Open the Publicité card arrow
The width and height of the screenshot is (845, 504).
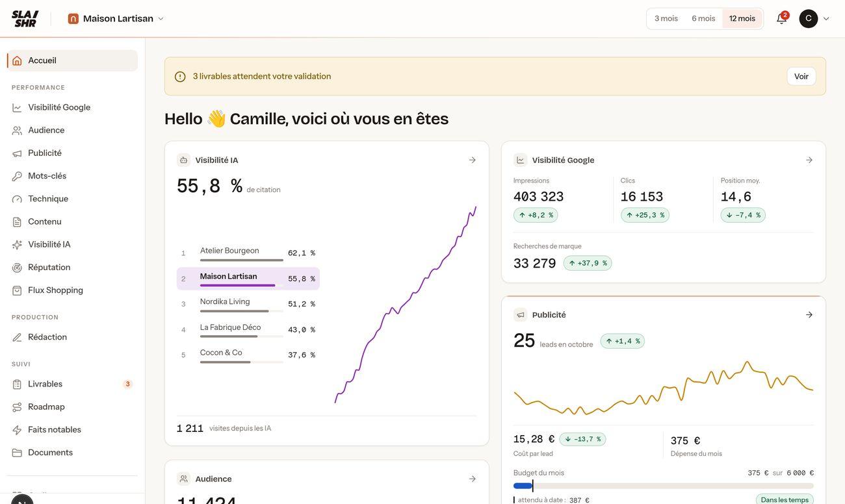click(x=809, y=315)
